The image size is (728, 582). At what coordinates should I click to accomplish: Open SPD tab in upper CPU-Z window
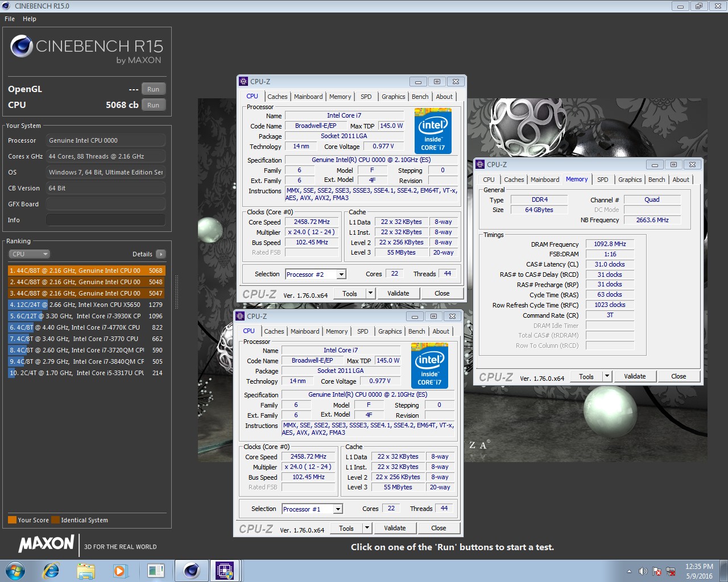(366, 97)
